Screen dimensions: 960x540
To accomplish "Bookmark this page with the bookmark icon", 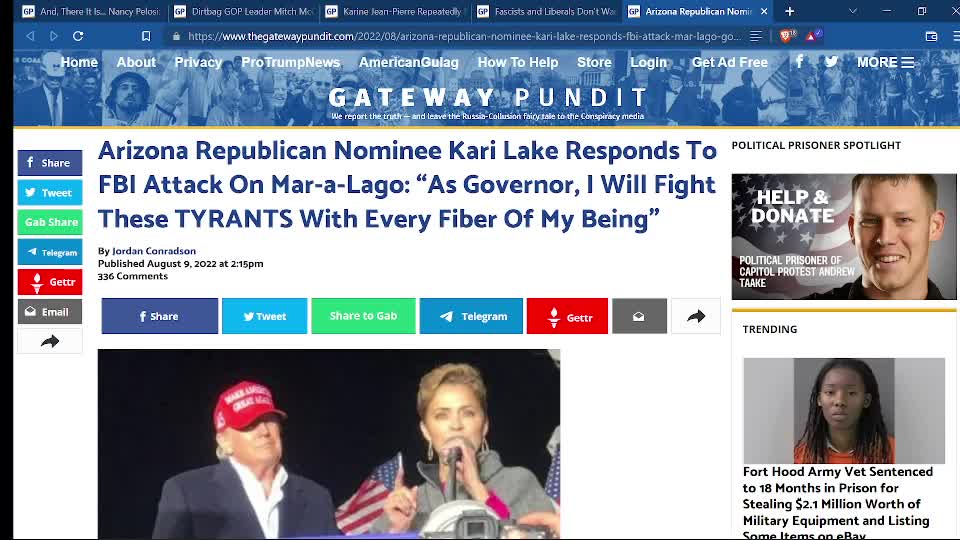I will [x=146, y=36].
